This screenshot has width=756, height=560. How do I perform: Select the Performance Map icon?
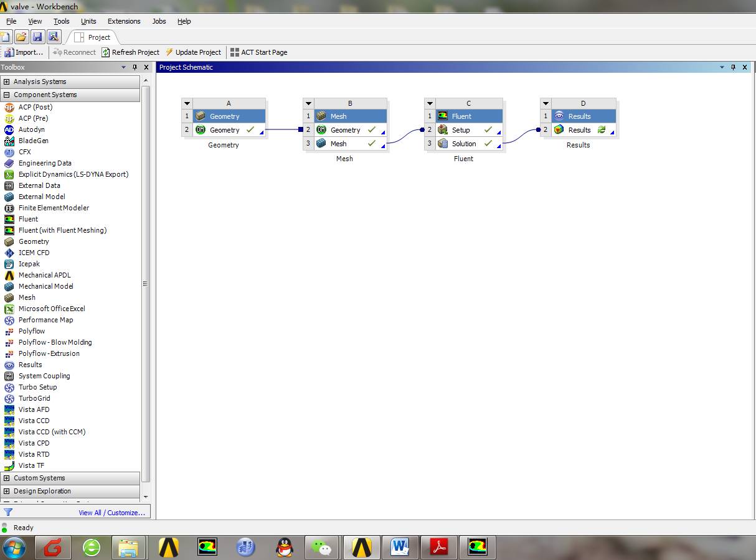9,320
